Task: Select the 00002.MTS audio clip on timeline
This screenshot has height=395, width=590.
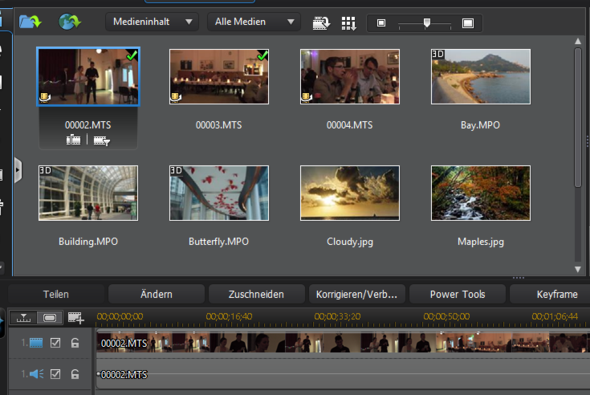Action: point(343,374)
